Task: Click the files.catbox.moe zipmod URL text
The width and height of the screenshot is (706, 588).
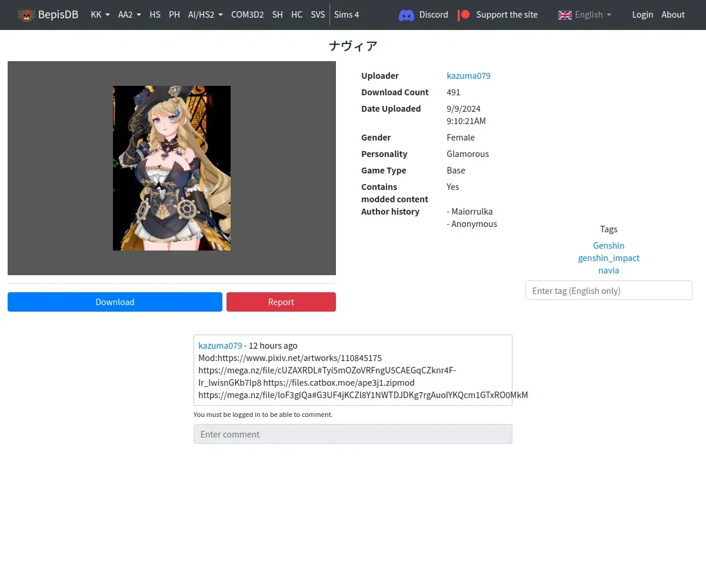Action: (x=339, y=383)
